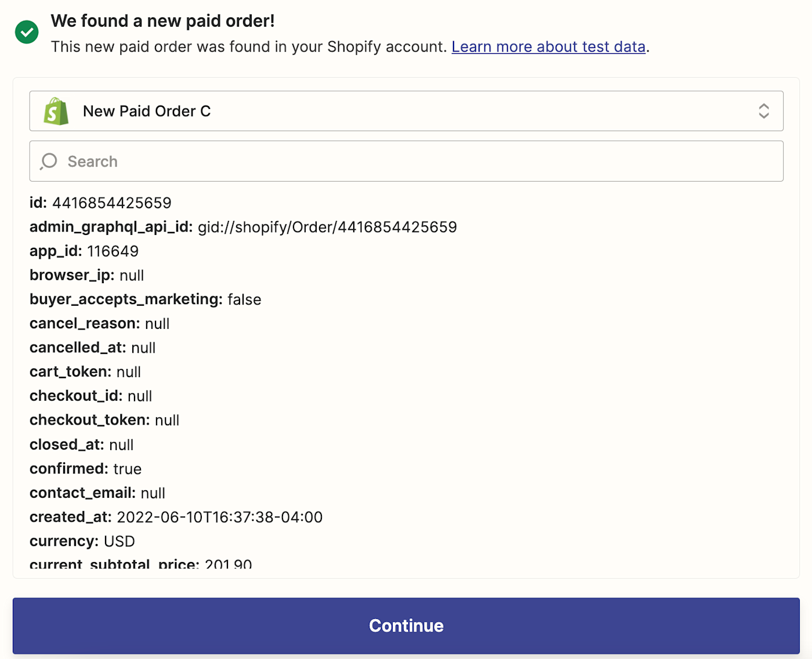
Task: Click the currency USD field
Action: (x=82, y=541)
